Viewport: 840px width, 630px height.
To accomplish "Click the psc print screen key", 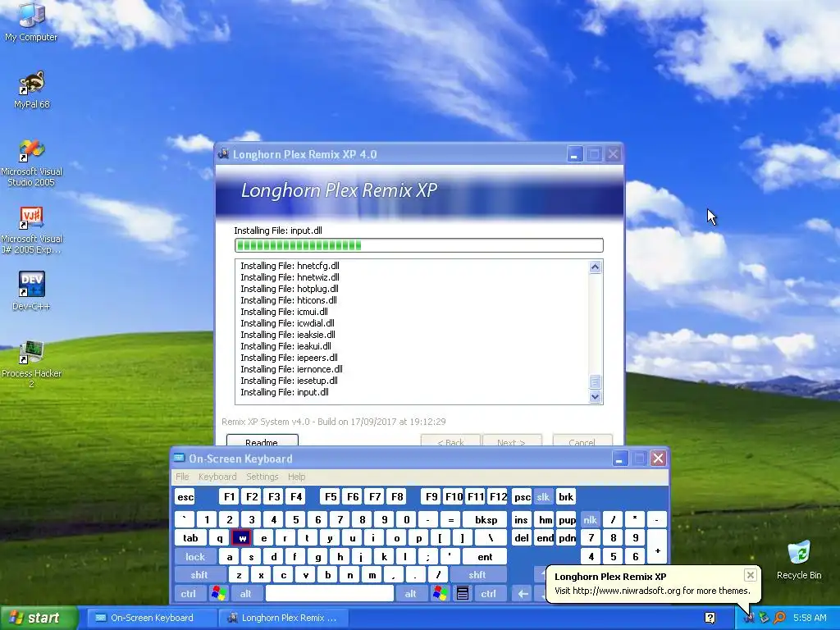I will [523, 496].
